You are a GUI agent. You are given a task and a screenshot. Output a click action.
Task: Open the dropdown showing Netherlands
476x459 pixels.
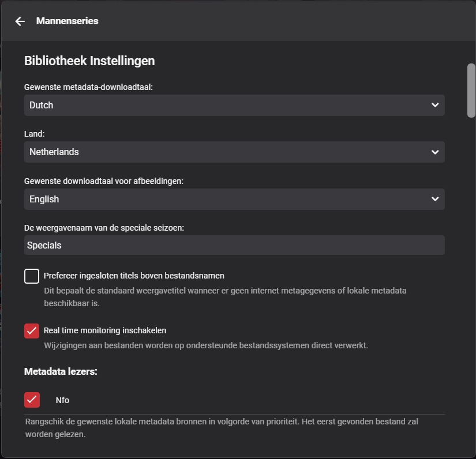(x=231, y=152)
